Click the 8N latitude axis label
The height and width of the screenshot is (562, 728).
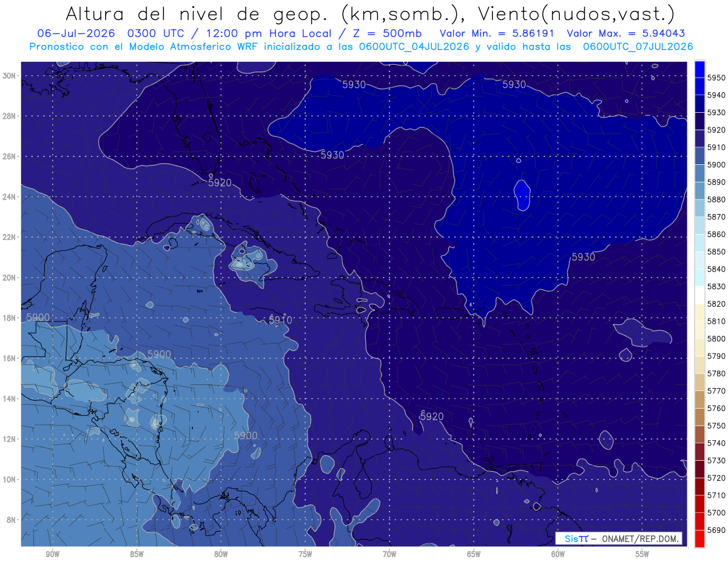[11, 520]
